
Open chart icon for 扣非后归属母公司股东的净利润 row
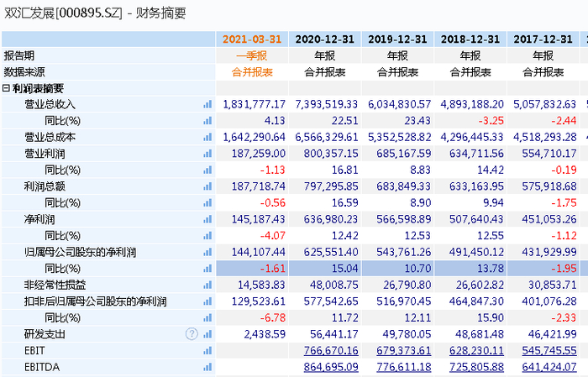pos(207,301)
